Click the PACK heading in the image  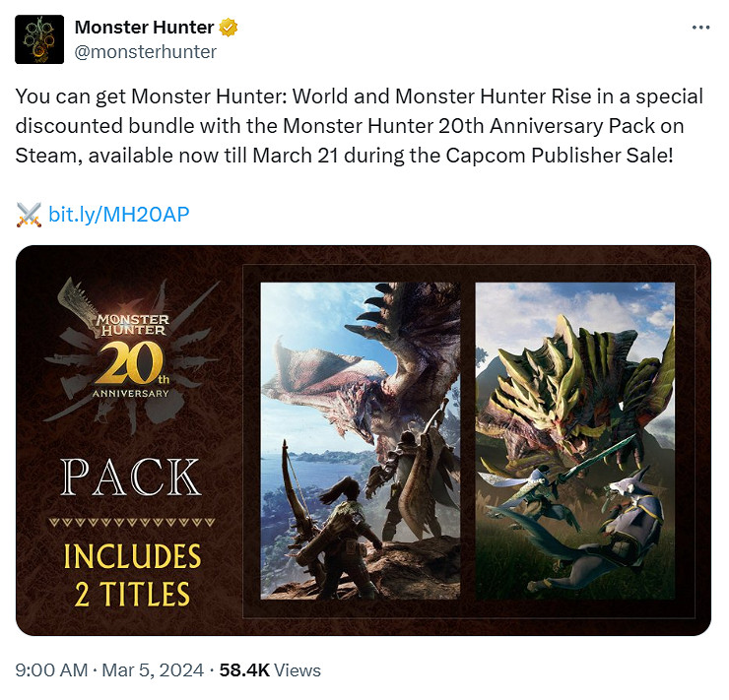point(132,477)
